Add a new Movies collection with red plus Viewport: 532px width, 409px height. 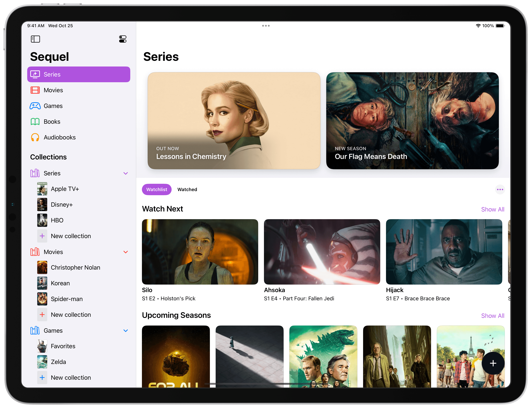42,315
